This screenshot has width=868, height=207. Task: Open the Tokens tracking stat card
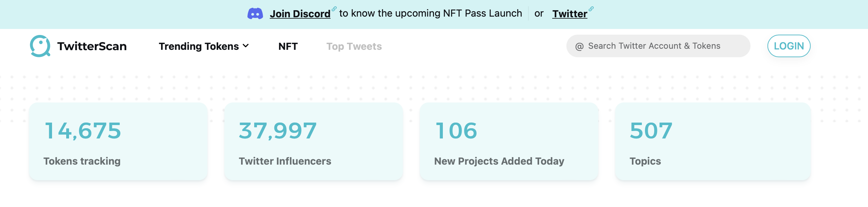[x=118, y=141]
